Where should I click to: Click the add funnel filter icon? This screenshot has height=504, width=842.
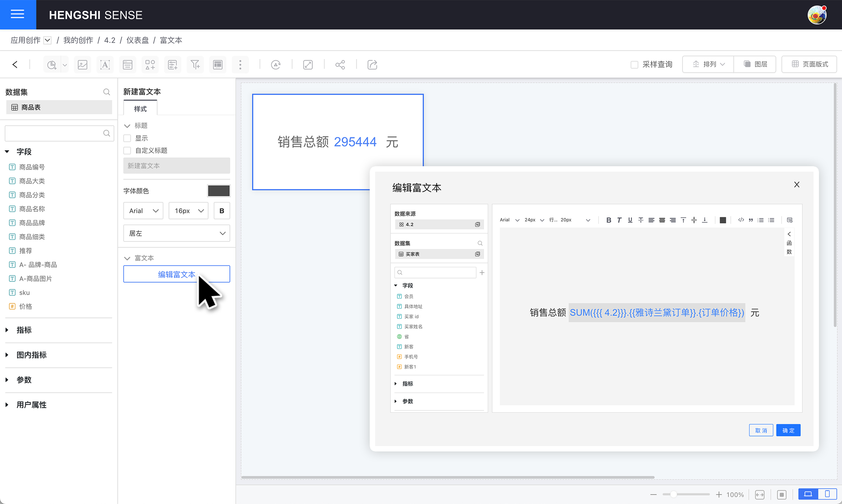click(x=195, y=65)
